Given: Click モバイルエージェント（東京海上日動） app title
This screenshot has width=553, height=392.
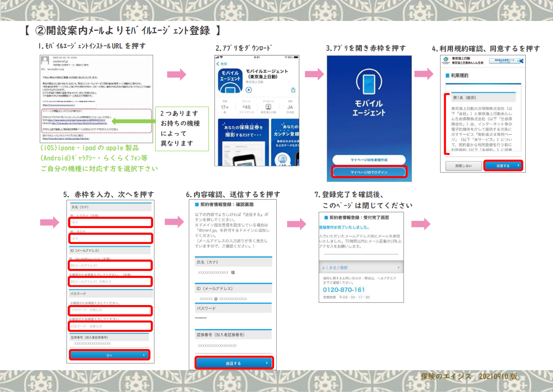Looking at the screenshot, I should pyautogui.click(x=267, y=74).
